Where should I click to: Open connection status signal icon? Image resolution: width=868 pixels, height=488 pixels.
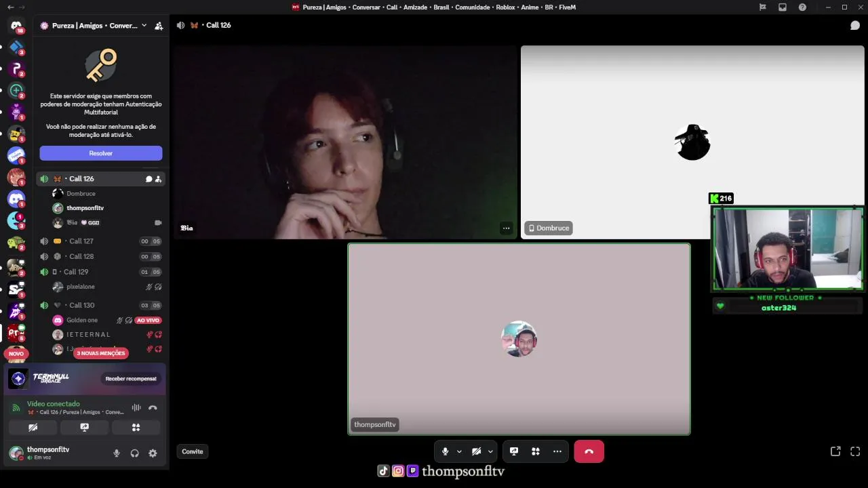(x=16, y=407)
